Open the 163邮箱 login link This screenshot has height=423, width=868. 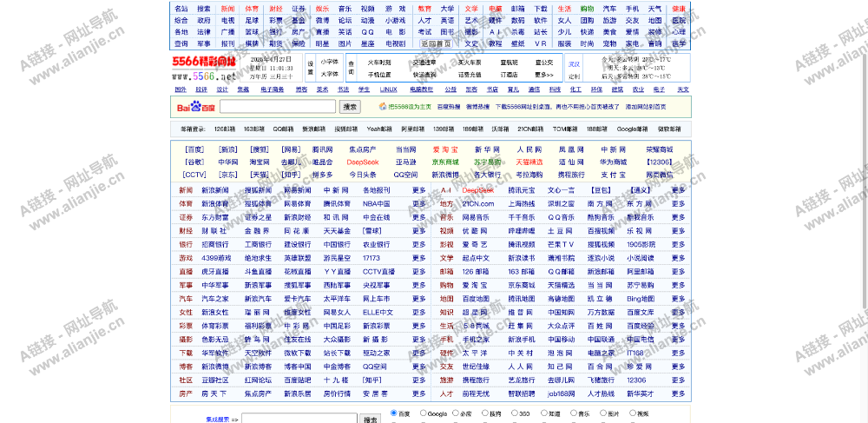(x=253, y=129)
